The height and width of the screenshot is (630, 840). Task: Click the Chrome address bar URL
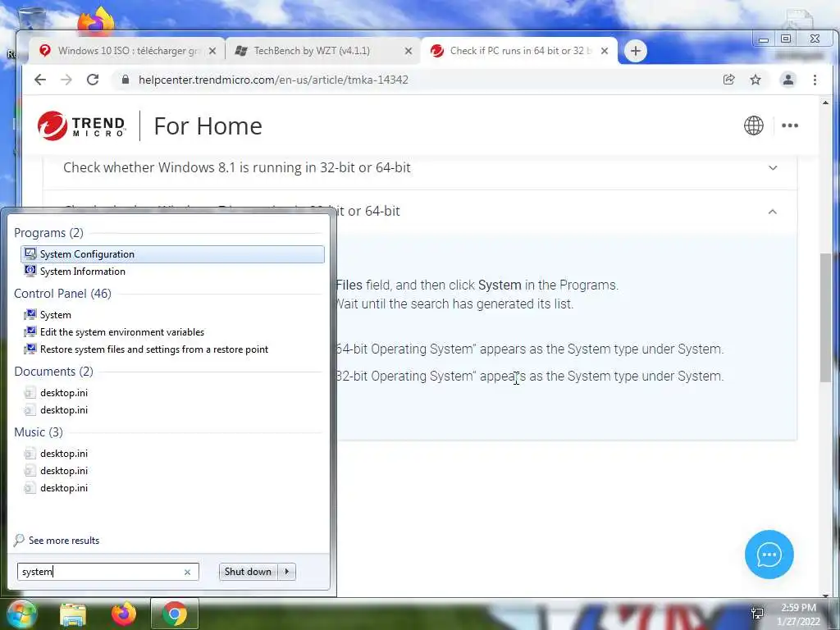point(273,80)
